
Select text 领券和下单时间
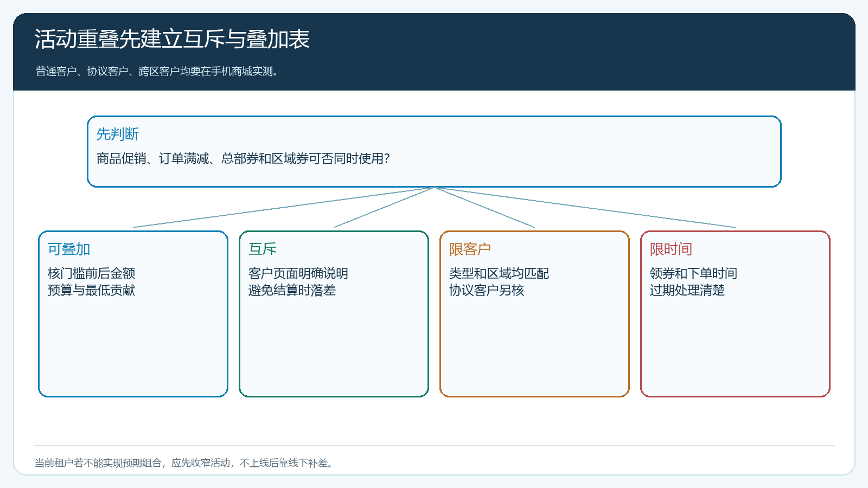pyautogui.click(x=693, y=273)
